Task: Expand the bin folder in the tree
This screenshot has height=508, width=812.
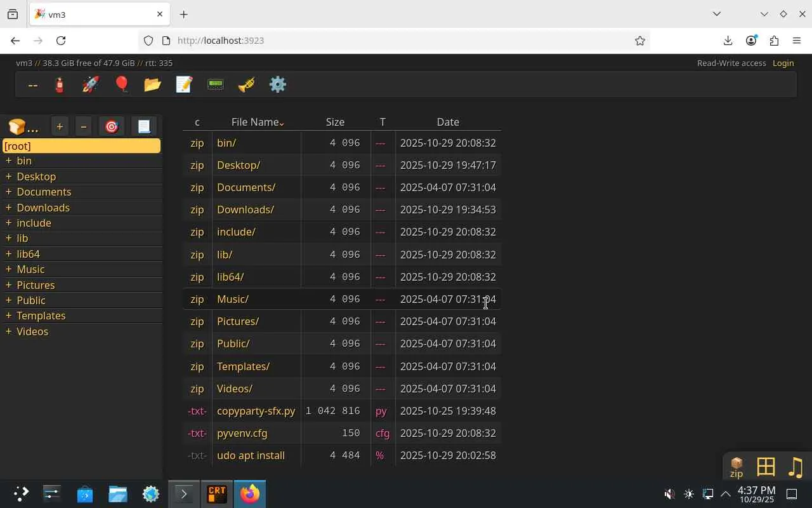Action: 8,161
